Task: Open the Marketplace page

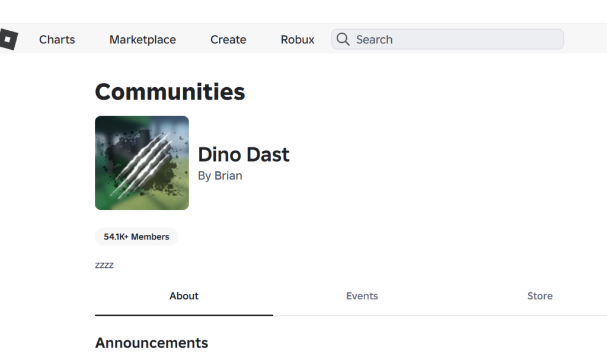Action: (x=142, y=40)
